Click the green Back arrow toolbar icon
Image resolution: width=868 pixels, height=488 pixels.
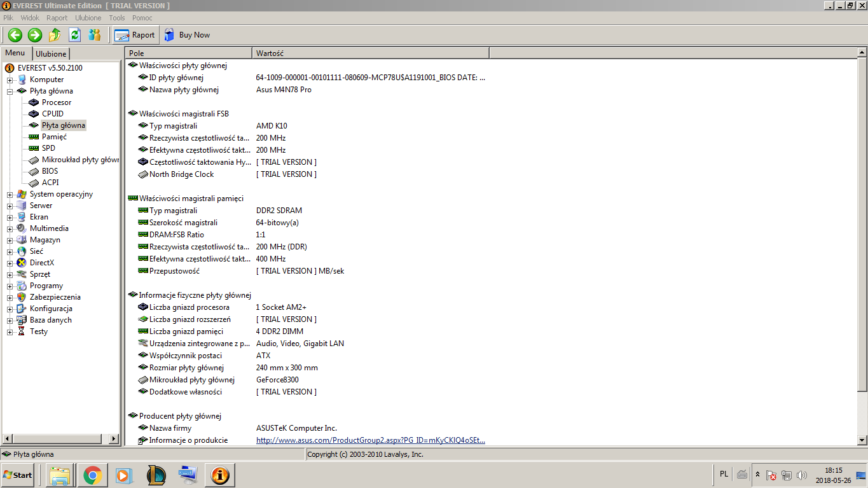tap(15, 35)
